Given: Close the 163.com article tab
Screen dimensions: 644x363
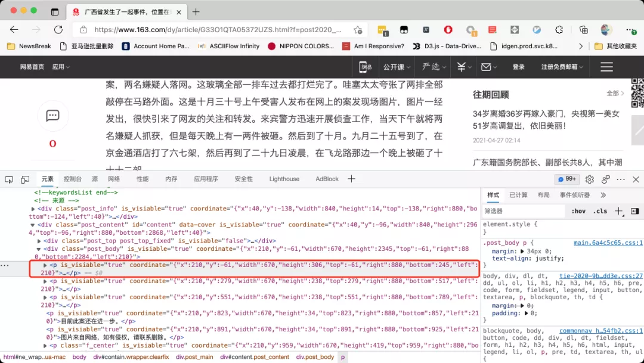Looking at the screenshot, I should coord(179,13).
